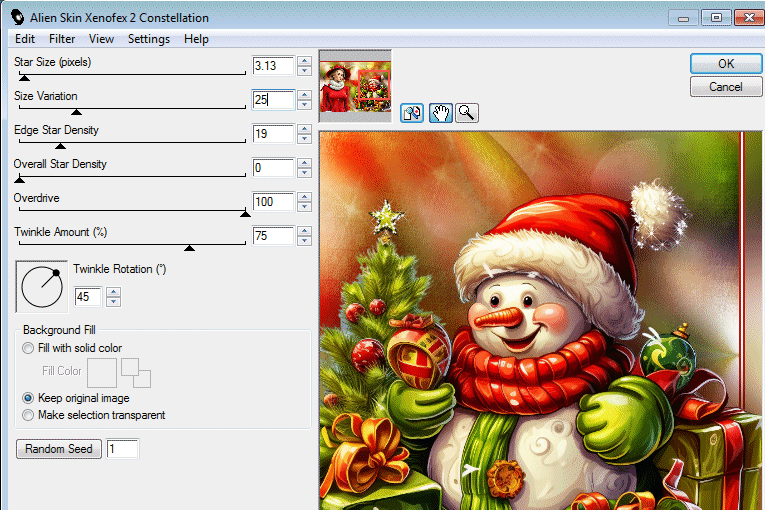
Task: Click the Star Size value field
Action: [x=273, y=66]
